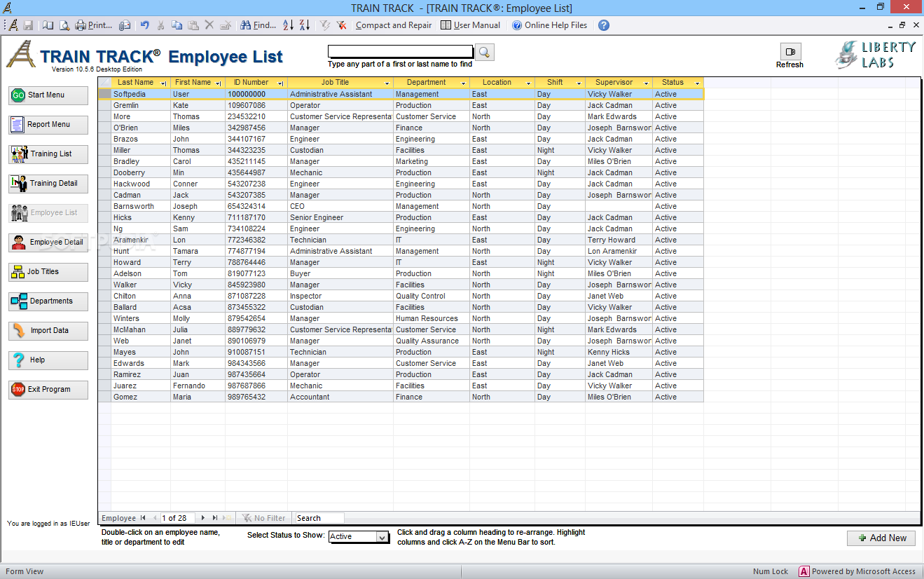Click the job title cell 'Senior Engineer'

tap(340, 217)
